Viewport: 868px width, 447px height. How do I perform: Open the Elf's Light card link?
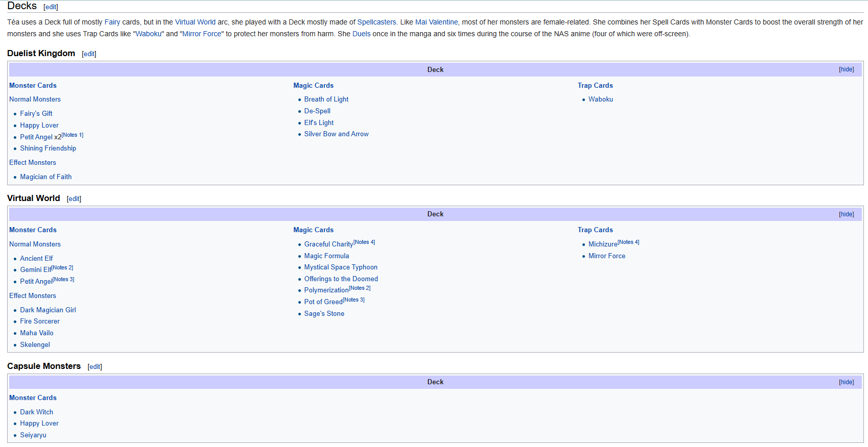[319, 123]
